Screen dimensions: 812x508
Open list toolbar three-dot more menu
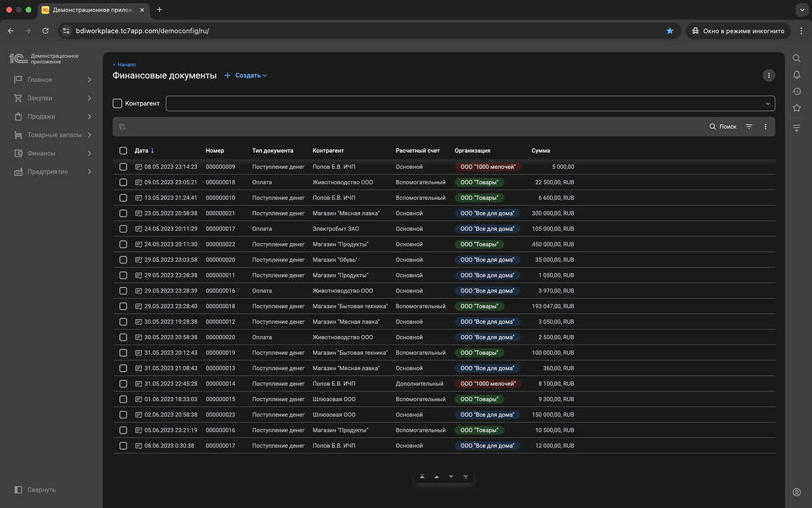point(765,127)
